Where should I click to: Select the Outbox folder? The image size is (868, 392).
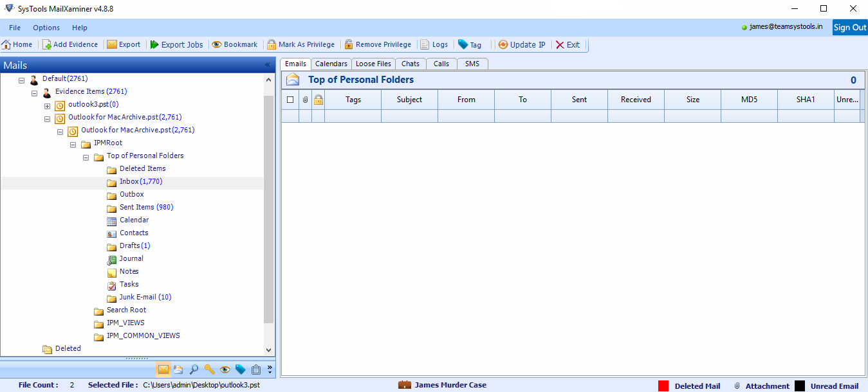tap(132, 194)
